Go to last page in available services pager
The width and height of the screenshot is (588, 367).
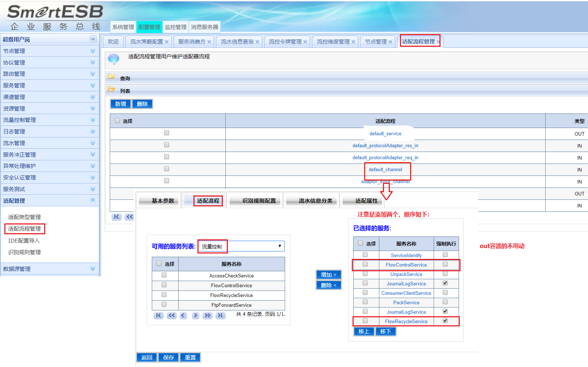[220, 316]
